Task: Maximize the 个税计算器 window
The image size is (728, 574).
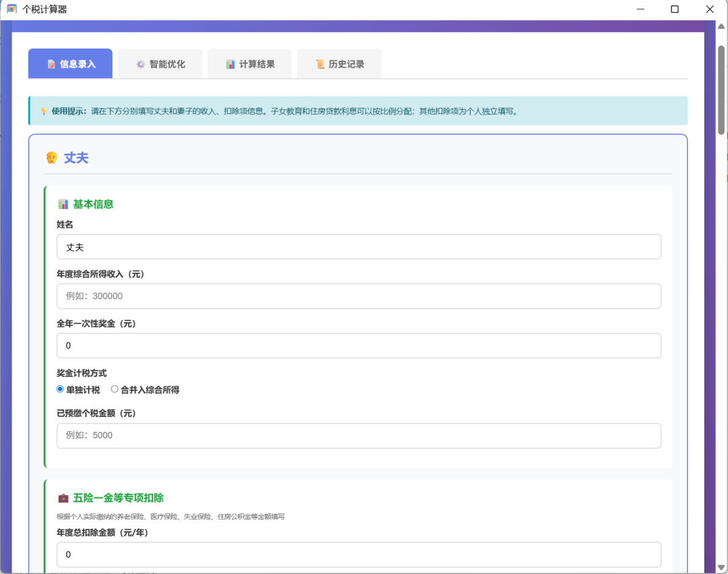Action: pos(675,9)
